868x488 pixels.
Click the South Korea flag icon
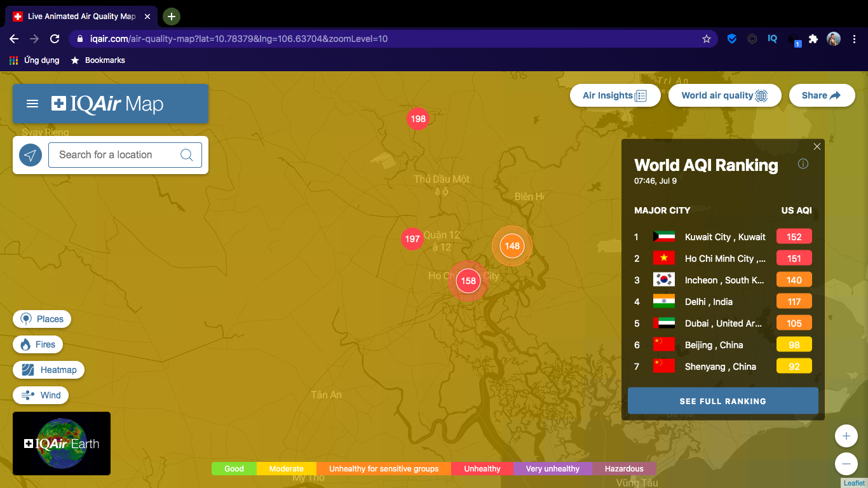click(663, 280)
